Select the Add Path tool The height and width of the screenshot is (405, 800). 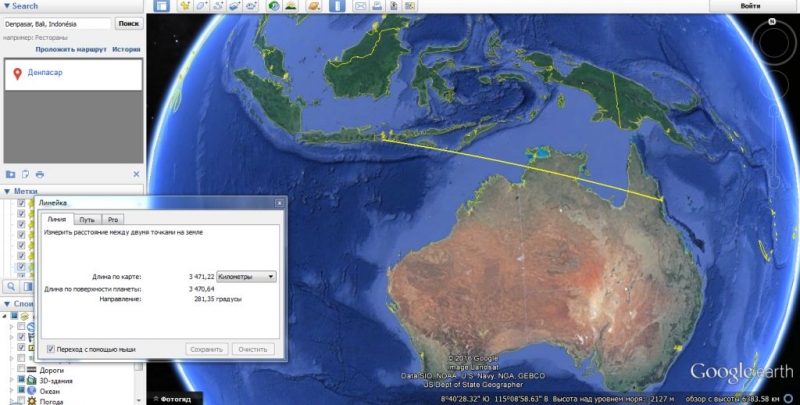click(x=218, y=6)
